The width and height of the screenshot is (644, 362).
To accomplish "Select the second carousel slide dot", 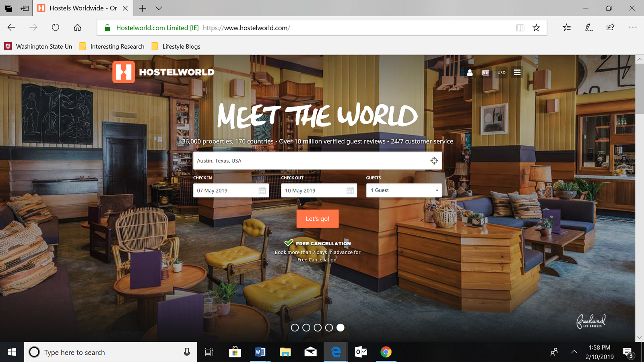I will click(306, 328).
